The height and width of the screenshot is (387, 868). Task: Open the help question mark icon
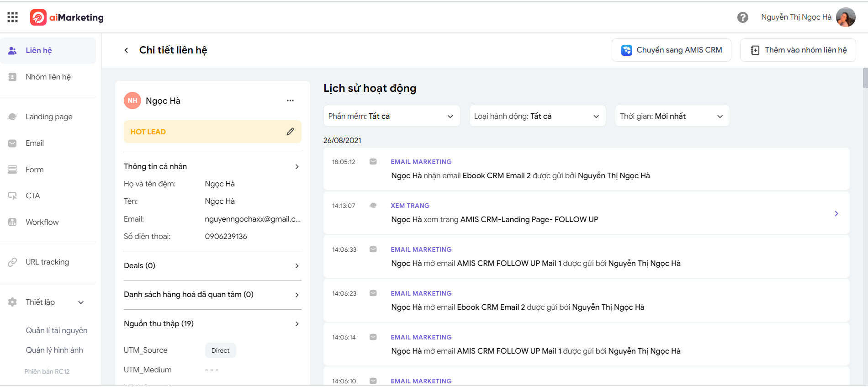(x=743, y=17)
